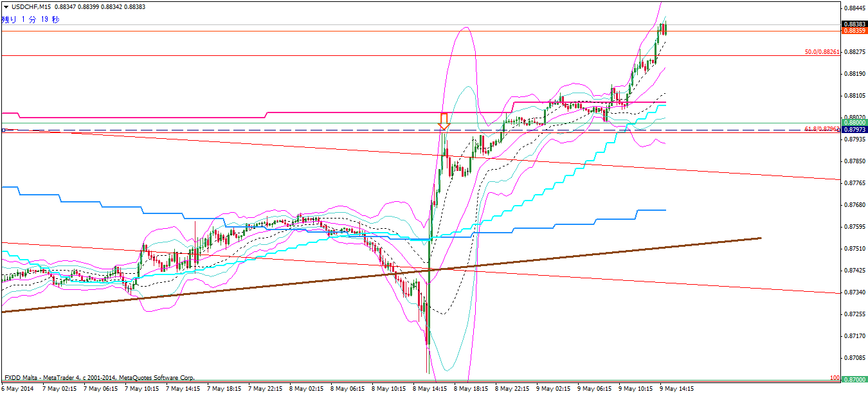Click the blue remaining-time countdown label
This screenshot has width=868, height=394.
pos(31,19)
